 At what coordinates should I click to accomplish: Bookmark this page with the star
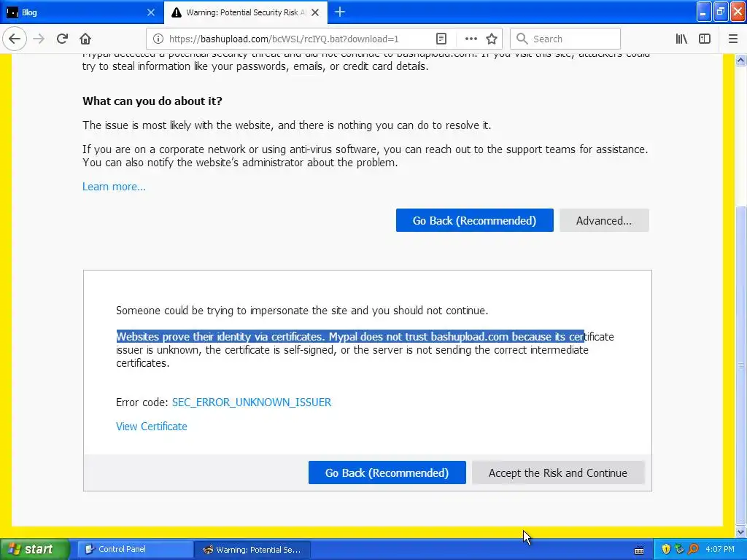pyautogui.click(x=492, y=39)
